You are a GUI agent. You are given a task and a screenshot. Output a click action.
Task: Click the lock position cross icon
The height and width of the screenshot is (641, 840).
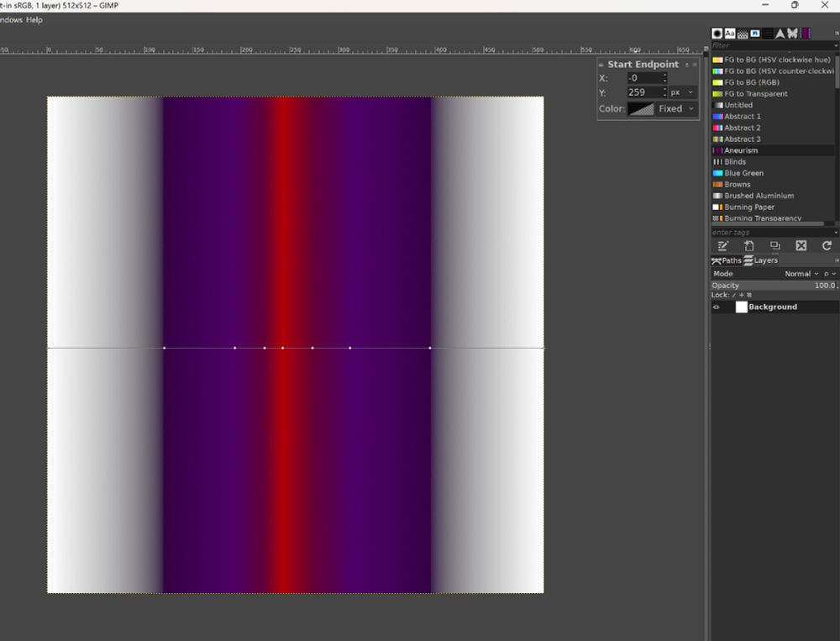pos(742,296)
